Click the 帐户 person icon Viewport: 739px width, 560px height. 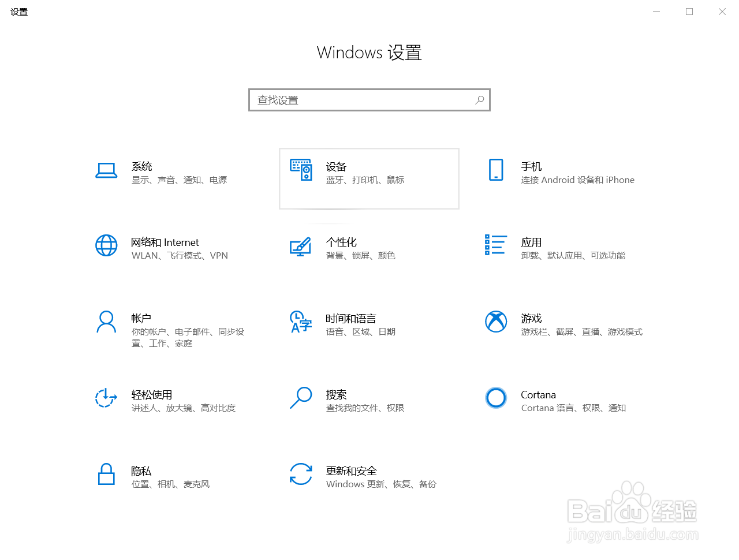[106, 322]
